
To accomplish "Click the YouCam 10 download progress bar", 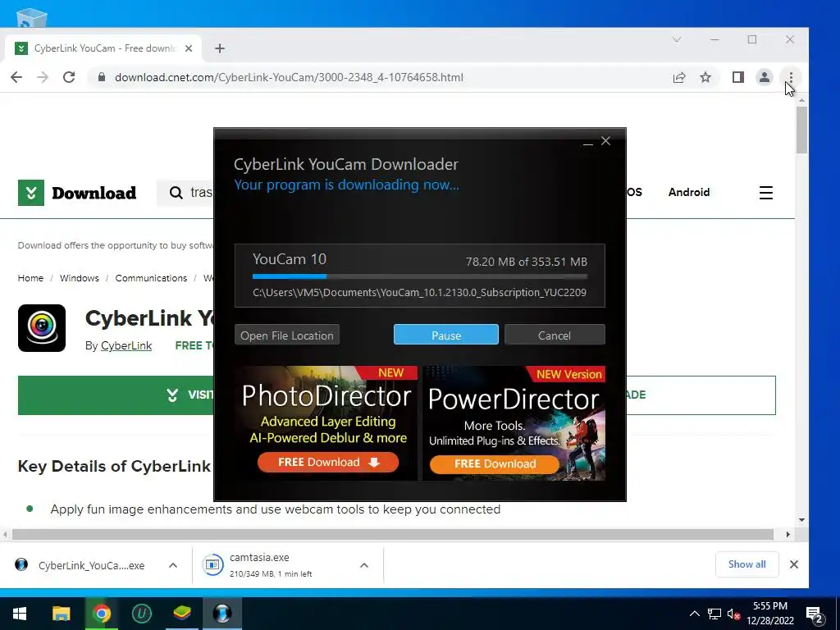I will tap(420, 277).
